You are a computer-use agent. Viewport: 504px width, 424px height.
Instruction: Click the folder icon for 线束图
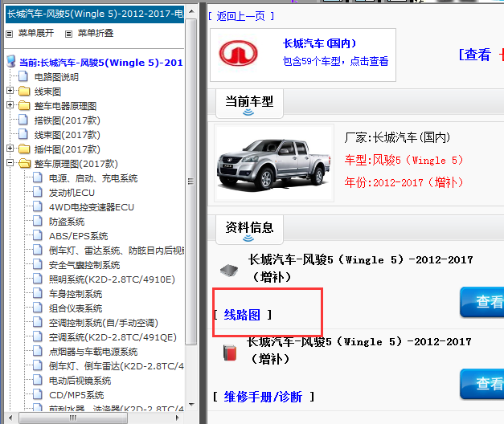(24, 92)
